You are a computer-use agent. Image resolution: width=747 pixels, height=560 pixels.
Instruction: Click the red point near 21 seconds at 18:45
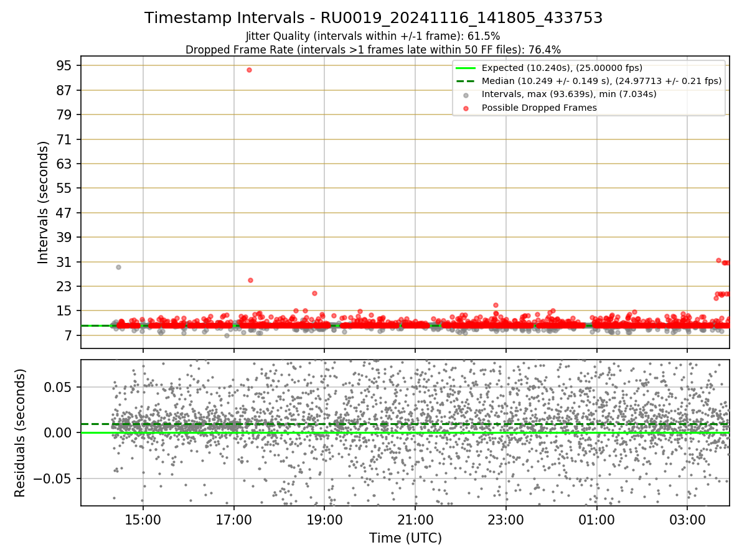click(314, 293)
